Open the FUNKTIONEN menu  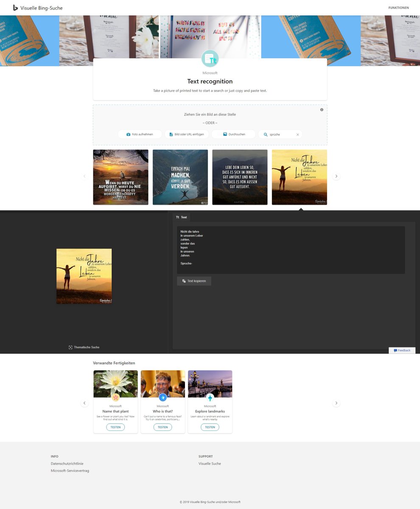(x=399, y=8)
